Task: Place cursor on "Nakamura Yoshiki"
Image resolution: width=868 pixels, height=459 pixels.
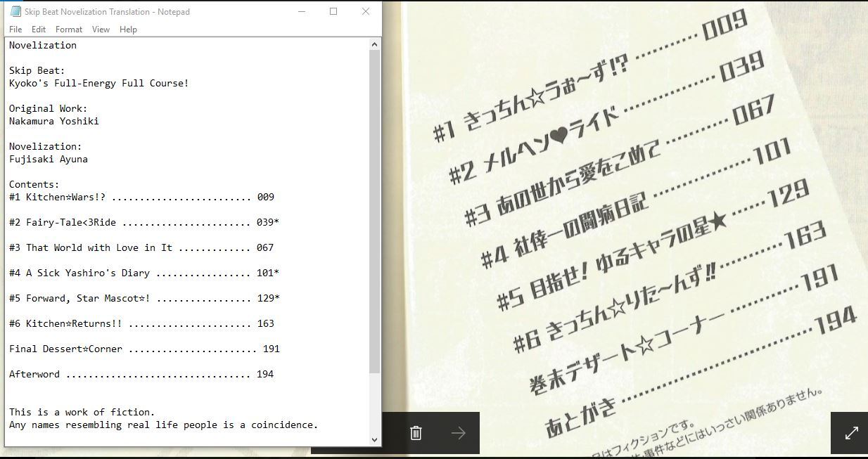Action: 54,121
